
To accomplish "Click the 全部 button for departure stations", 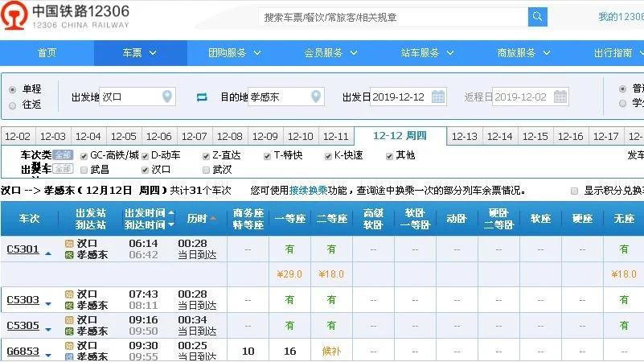I will (64, 168).
